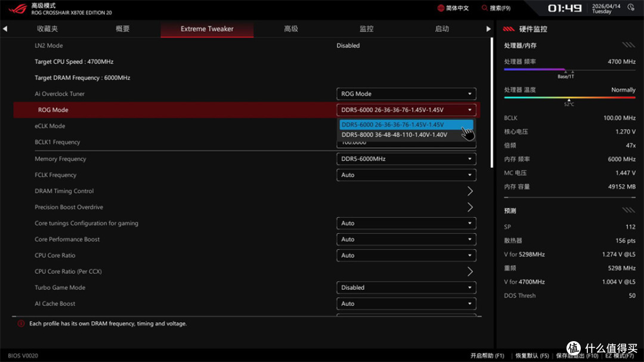
Task: Click the red stripes hardware monitor icon
Action: tap(509, 29)
